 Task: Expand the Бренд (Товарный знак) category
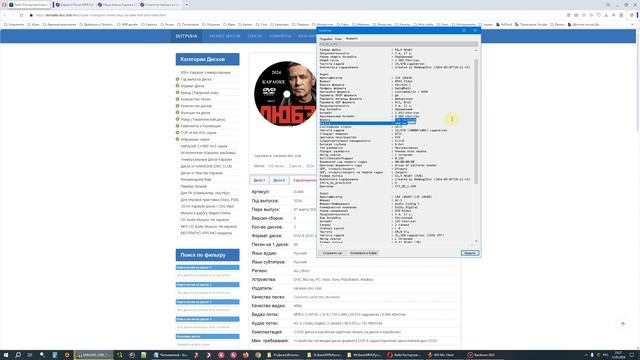coord(178,93)
